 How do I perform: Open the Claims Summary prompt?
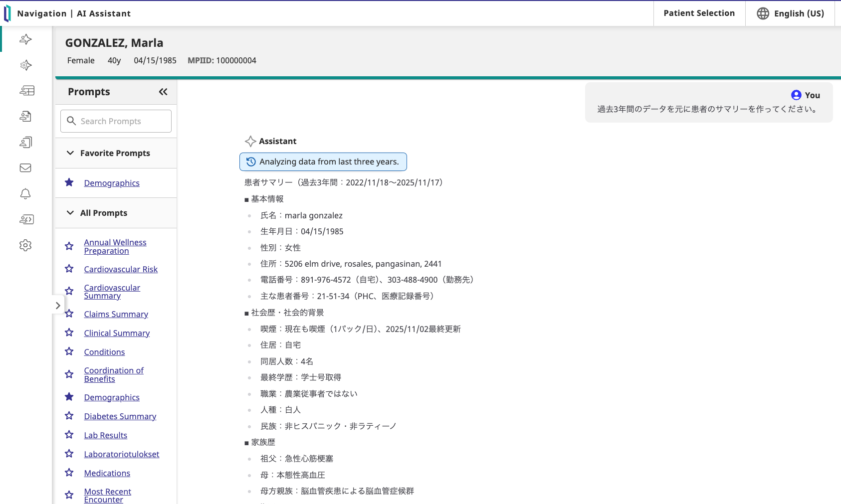[x=116, y=314]
